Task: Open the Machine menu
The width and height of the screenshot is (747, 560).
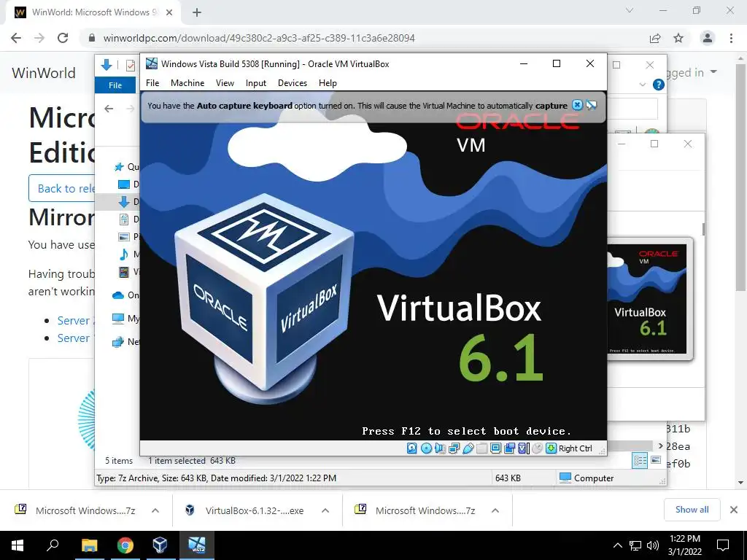Action: (187, 83)
